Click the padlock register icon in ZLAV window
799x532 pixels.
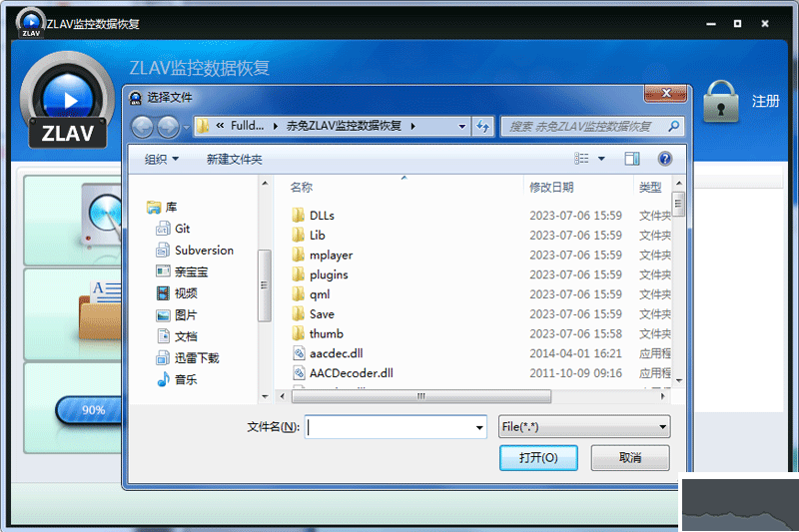[x=720, y=102]
